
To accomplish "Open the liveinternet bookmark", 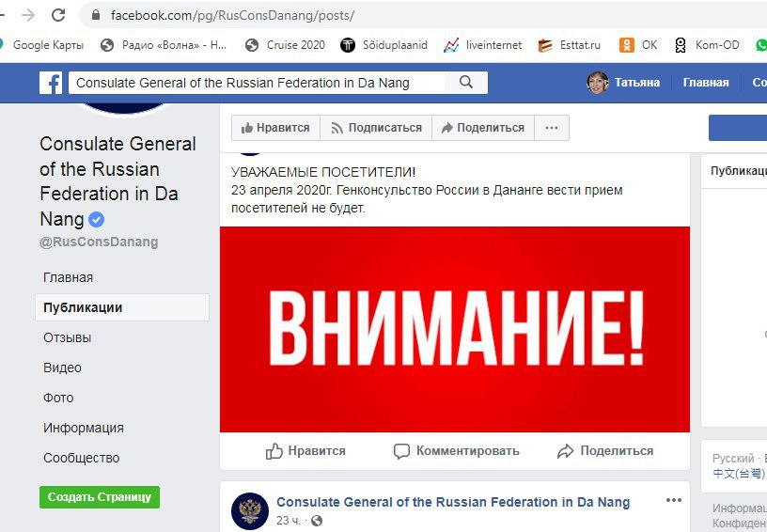I will (483, 45).
